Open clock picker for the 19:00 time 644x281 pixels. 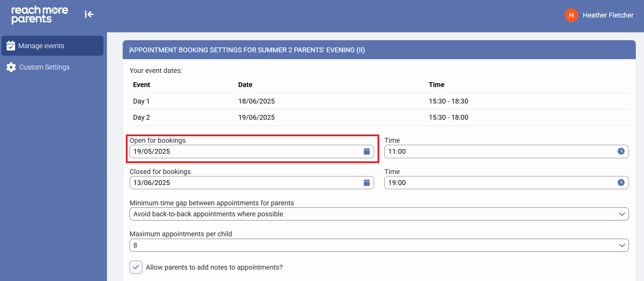pos(621,183)
